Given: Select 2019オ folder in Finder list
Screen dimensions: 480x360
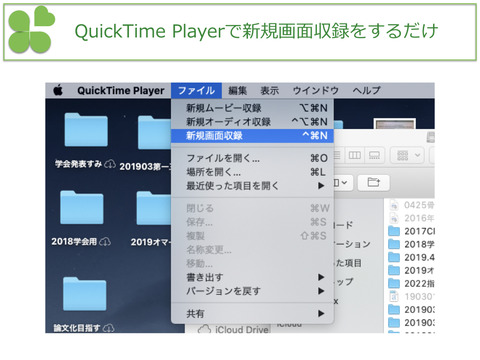Looking at the screenshot, I should coord(412,270).
